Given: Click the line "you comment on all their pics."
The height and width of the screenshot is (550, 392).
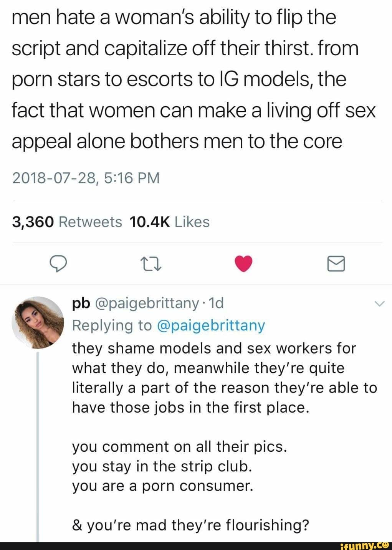Looking at the screenshot, I should click(179, 447).
